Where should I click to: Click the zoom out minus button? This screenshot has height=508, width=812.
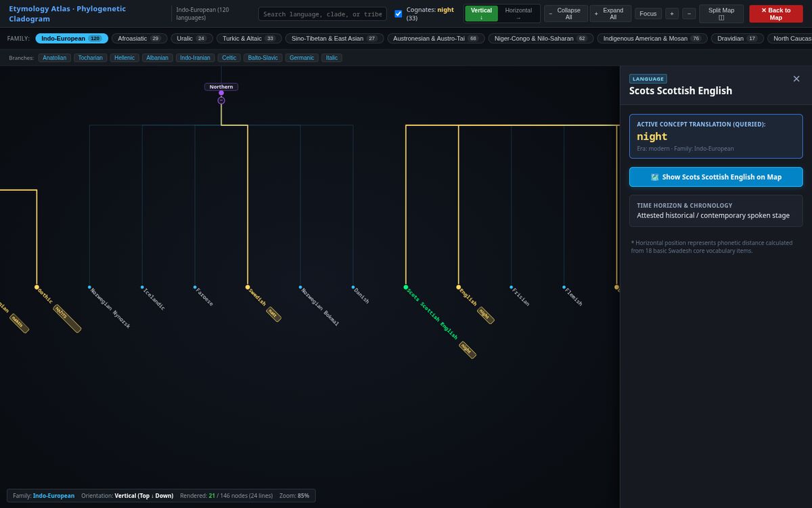(689, 14)
